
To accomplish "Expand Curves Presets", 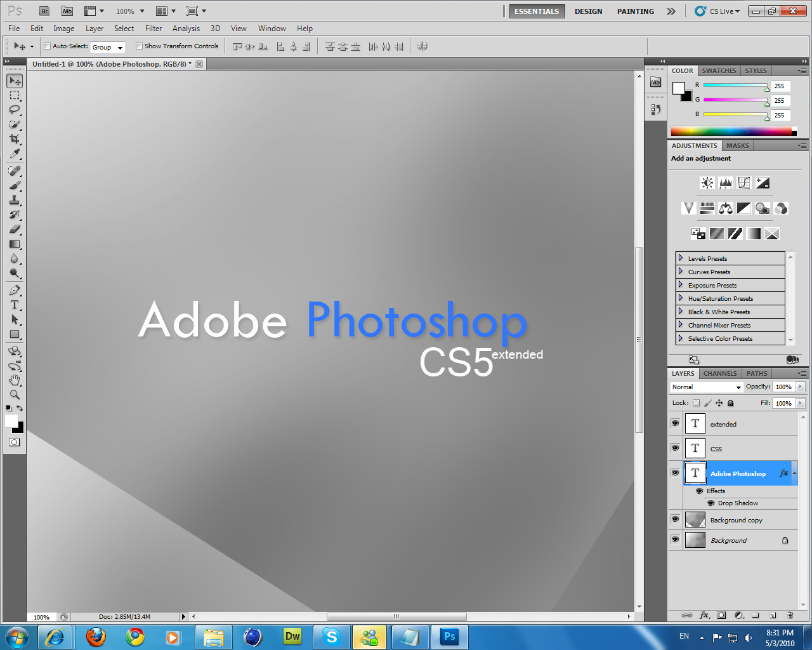I will (x=681, y=271).
